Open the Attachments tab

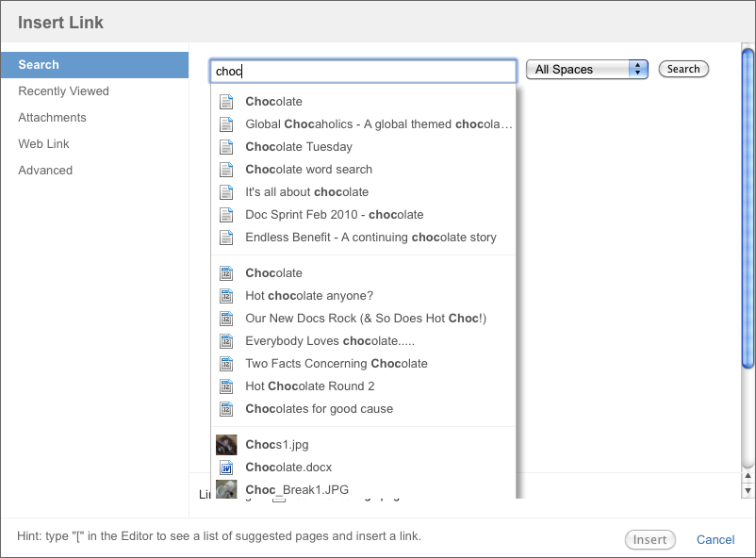point(52,118)
